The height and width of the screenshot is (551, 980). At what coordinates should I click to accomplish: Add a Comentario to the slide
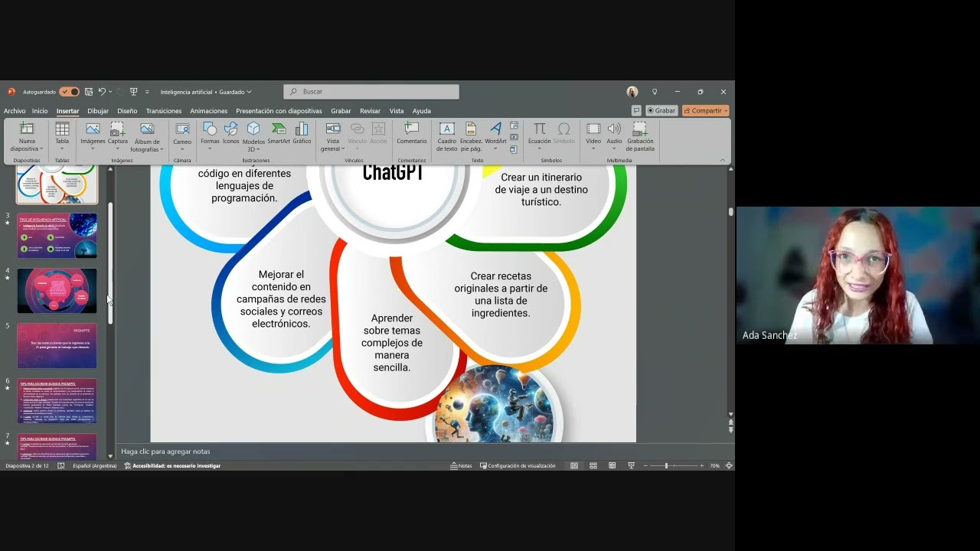click(411, 132)
